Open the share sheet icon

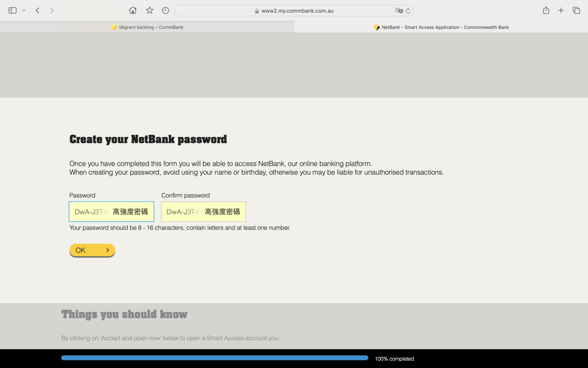[x=546, y=10]
